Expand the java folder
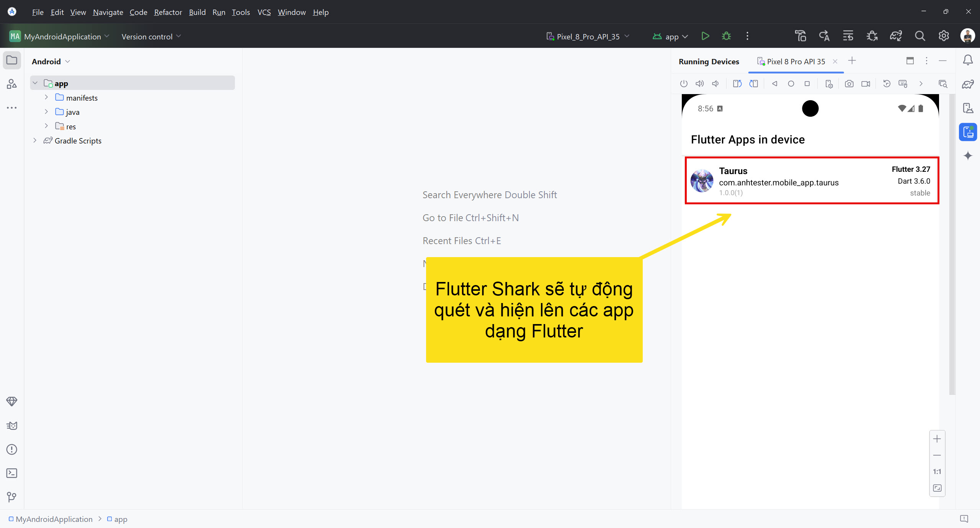Image resolution: width=980 pixels, height=528 pixels. click(46, 112)
